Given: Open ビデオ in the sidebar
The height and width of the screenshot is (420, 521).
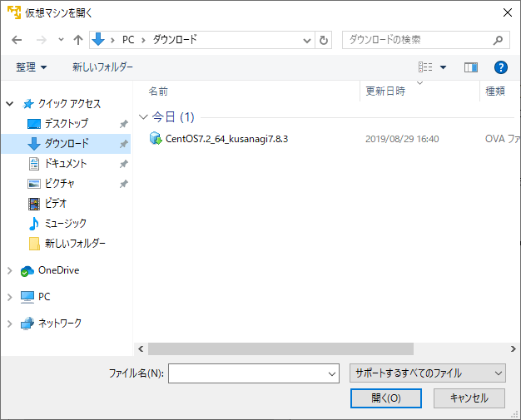Looking at the screenshot, I should [x=56, y=204].
